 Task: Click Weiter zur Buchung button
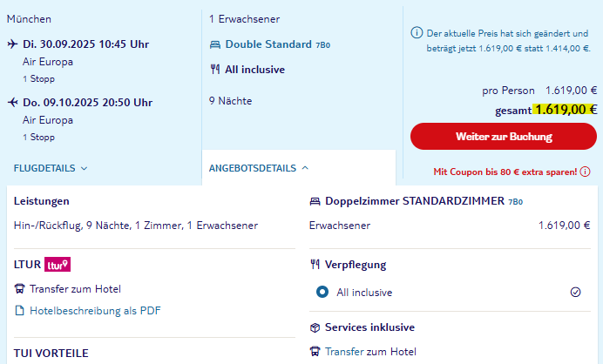(x=504, y=137)
